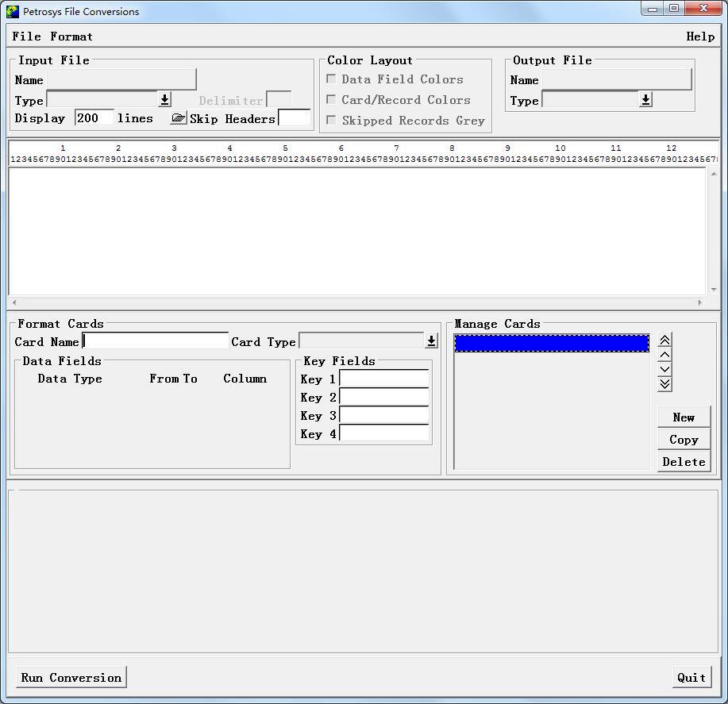Open the Help menu
This screenshot has height=704, width=728.
pos(700,37)
